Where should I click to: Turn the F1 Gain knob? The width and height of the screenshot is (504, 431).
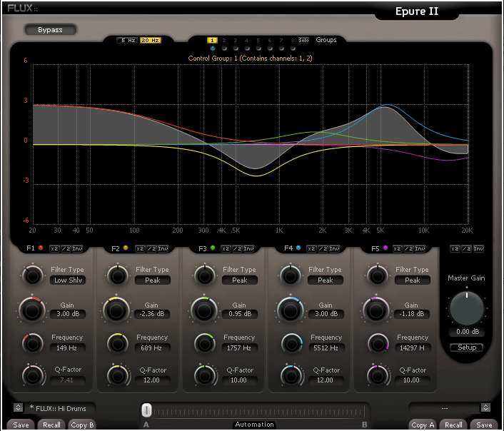click(x=32, y=309)
